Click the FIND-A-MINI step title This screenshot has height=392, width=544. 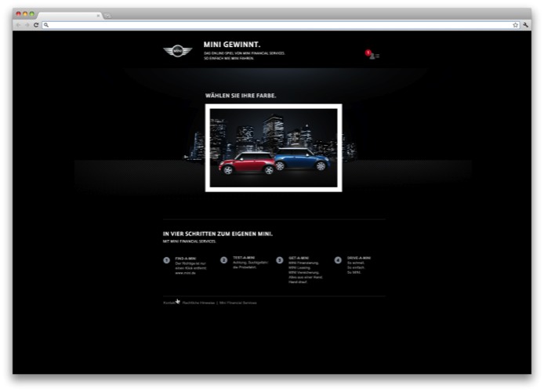tap(186, 259)
